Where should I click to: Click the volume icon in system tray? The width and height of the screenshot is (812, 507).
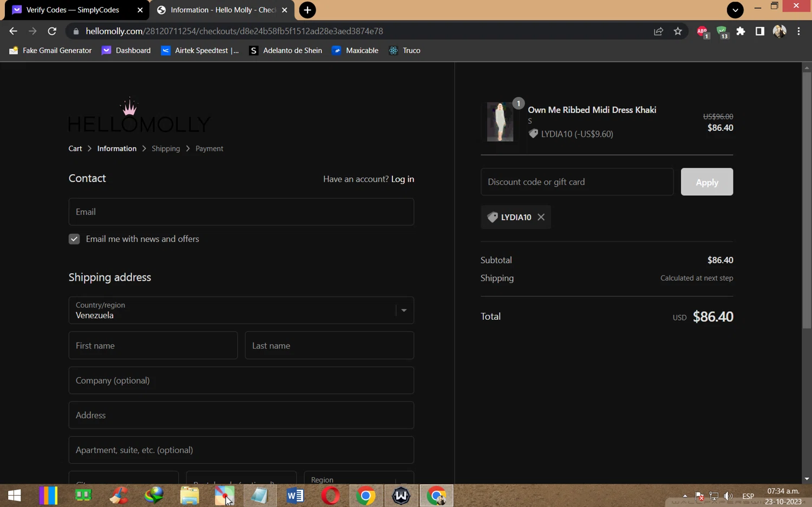pos(729,496)
